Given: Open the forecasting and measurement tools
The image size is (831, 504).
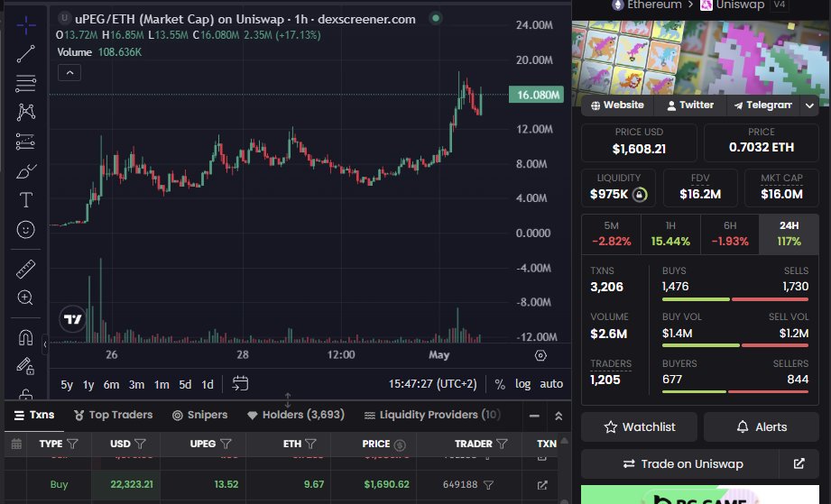Looking at the screenshot, I should click(x=25, y=142).
